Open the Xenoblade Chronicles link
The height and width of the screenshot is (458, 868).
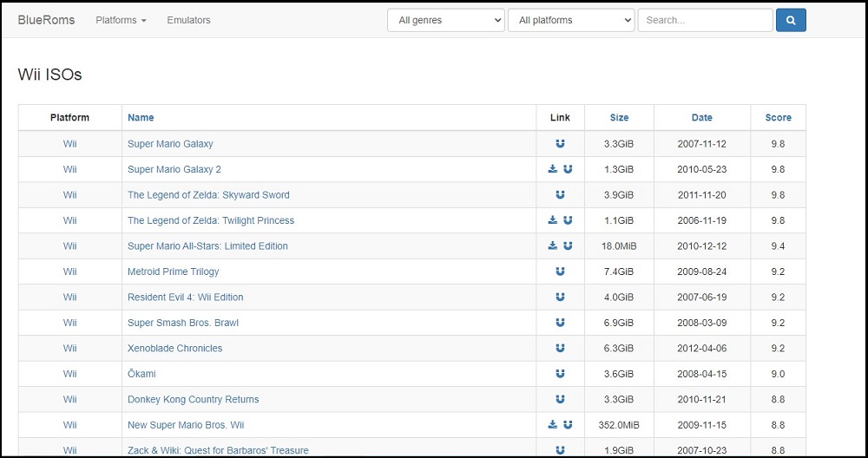(x=175, y=348)
